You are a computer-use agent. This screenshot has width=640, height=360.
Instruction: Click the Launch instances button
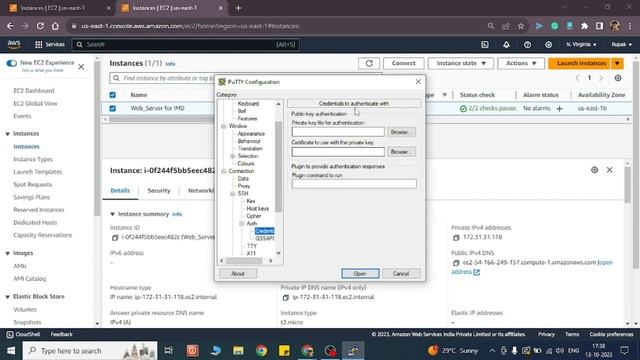(580, 63)
